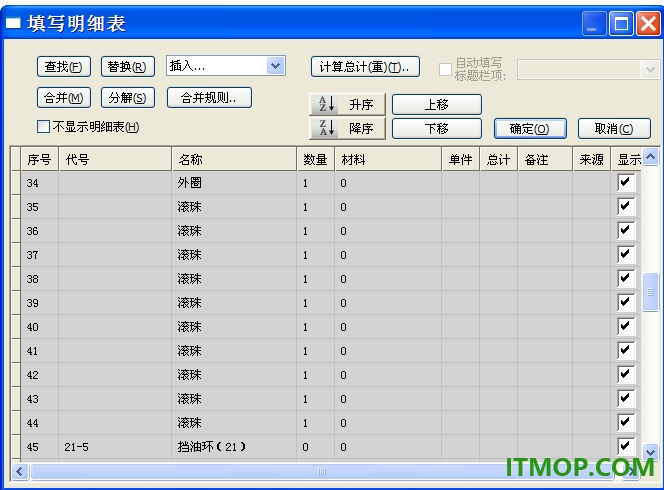Minimize the 填写明细表 window

coord(594,23)
